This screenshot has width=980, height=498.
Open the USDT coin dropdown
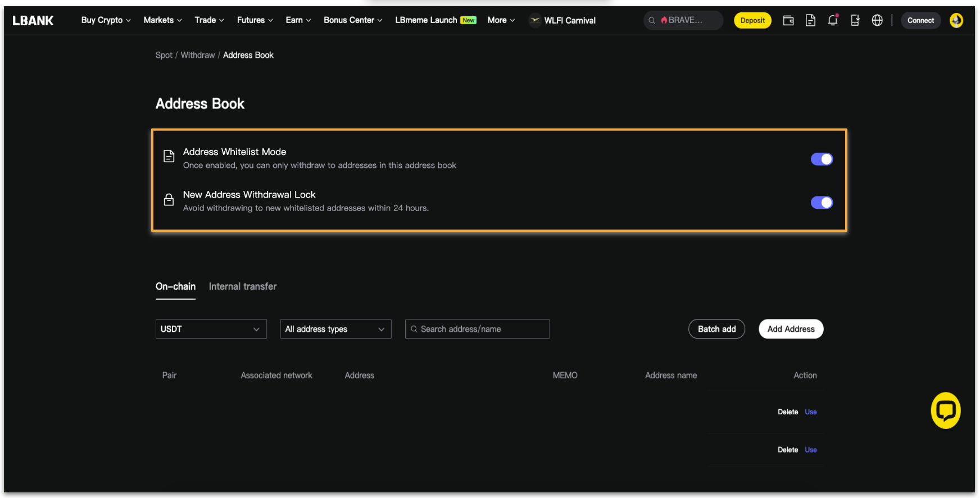(x=211, y=329)
